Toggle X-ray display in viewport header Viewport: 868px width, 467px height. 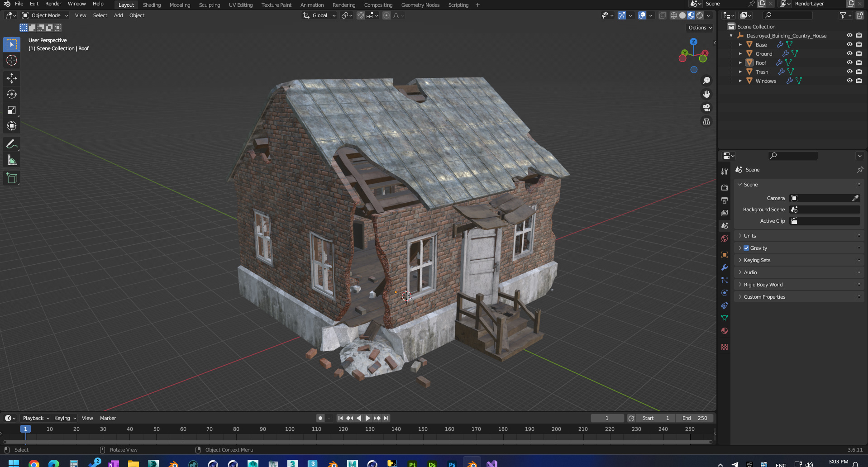[662, 15]
